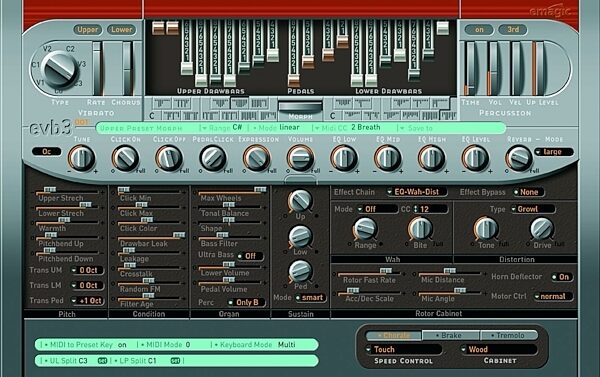Screen dimensions: 600x377
Task: Click the Tune 0c value field
Action: pos(47,152)
